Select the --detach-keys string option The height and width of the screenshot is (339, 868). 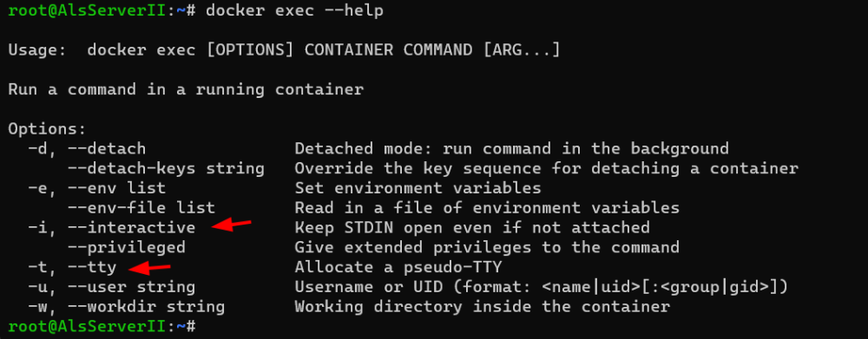(166, 168)
